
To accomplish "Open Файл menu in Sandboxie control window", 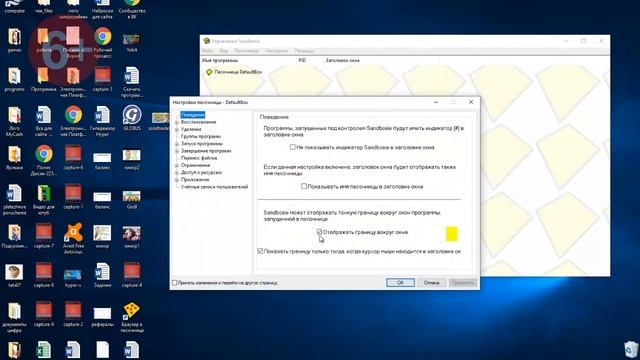I will [x=207, y=51].
